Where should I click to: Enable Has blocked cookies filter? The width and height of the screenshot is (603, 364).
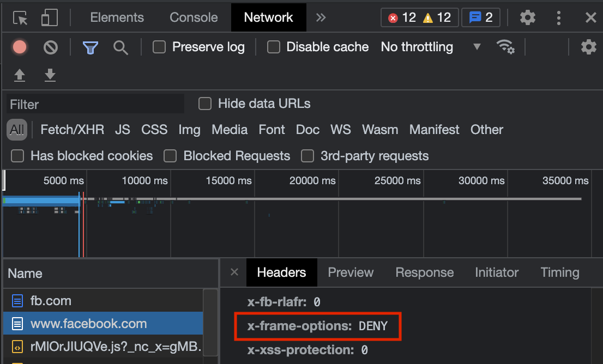(x=17, y=156)
